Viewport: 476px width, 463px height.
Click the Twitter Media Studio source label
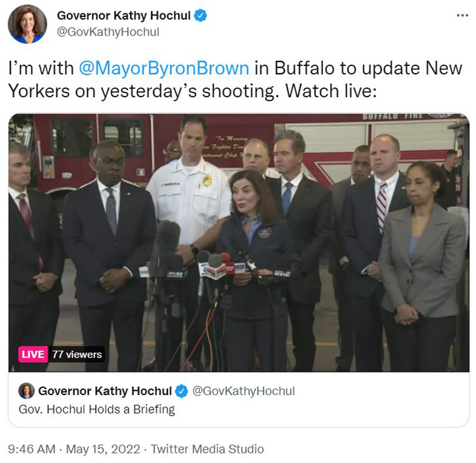208,449
